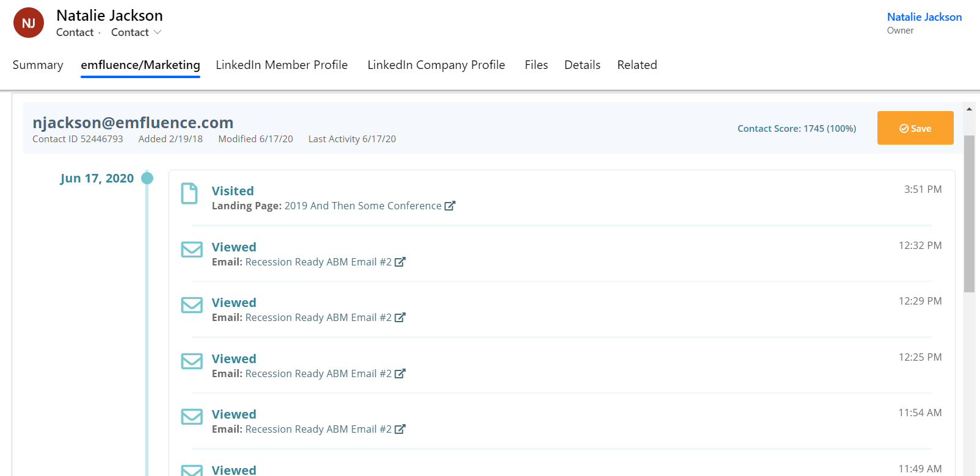The height and width of the screenshot is (476, 980).
Task: Click envelope icon for 12:32 PM Viewed entry
Action: pyautogui.click(x=192, y=250)
